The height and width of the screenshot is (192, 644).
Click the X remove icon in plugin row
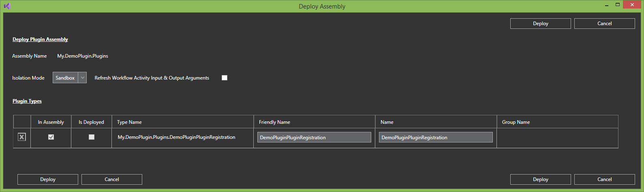[22, 137]
